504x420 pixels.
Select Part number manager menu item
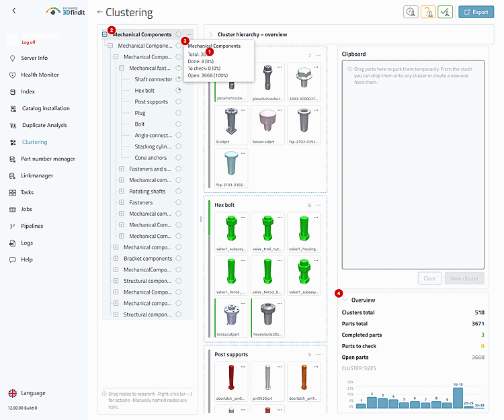click(48, 159)
